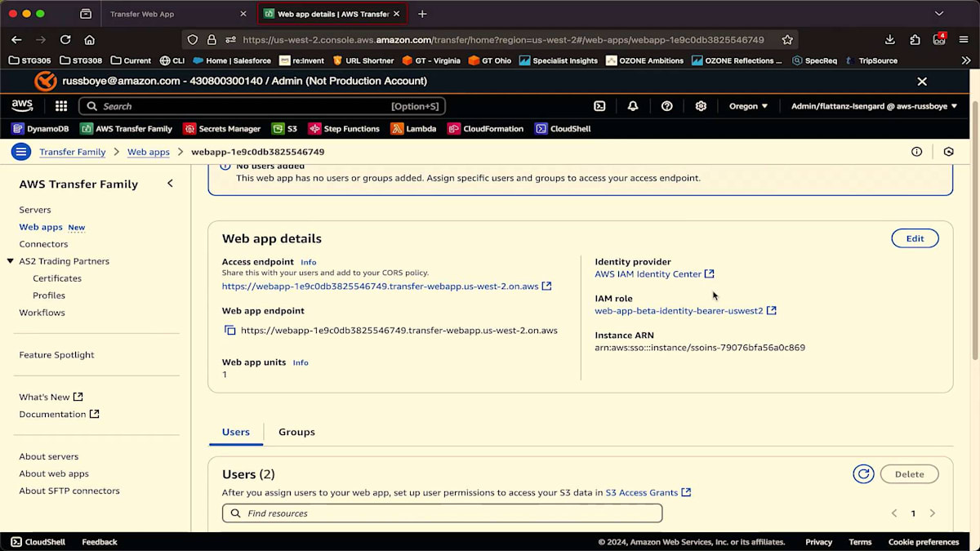Switch to the Groups tab
The width and height of the screenshot is (980, 551).
pos(296,432)
